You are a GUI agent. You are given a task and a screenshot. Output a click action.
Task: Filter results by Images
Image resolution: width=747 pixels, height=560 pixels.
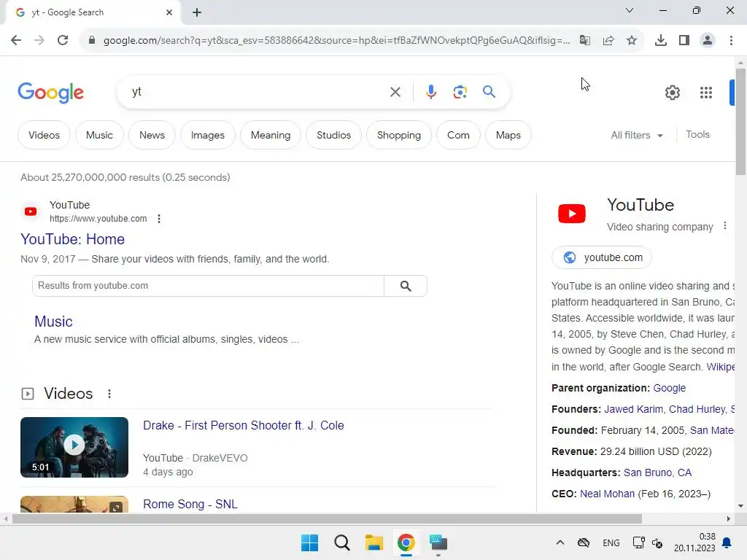pyautogui.click(x=208, y=135)
